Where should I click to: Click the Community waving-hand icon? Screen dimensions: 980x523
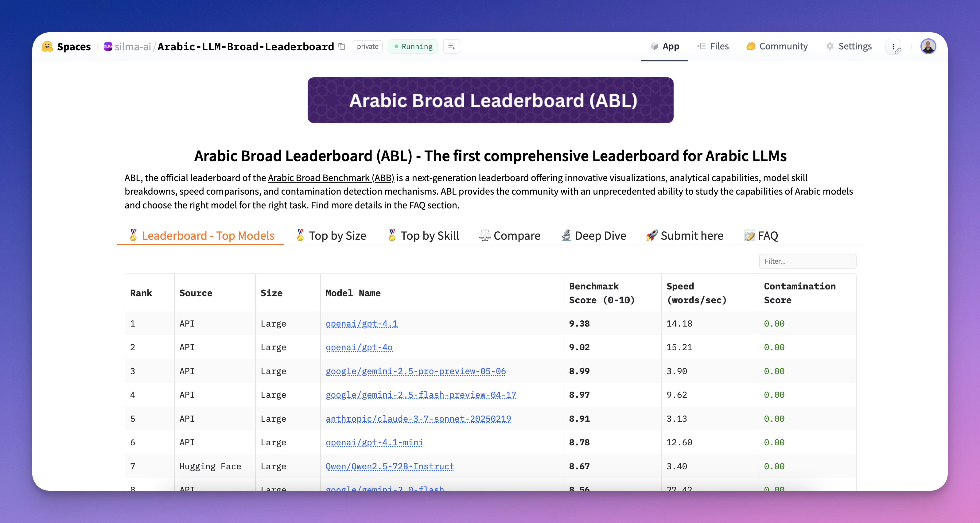click(x=751, y=46)
